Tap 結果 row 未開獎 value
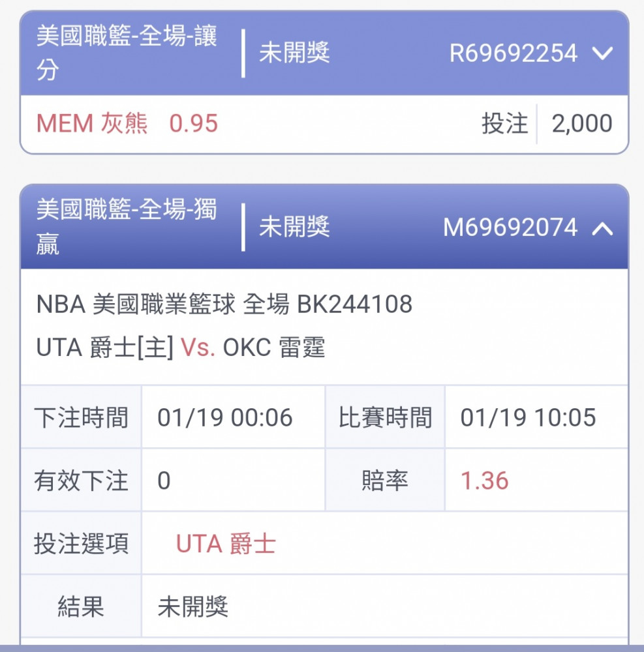This screenshot has width=644, height=652. coord(193,606)
